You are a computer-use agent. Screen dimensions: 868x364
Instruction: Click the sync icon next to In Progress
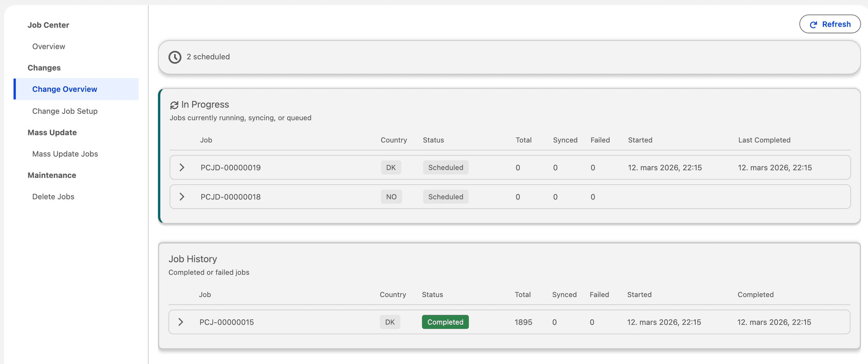(x=174, y=105)
